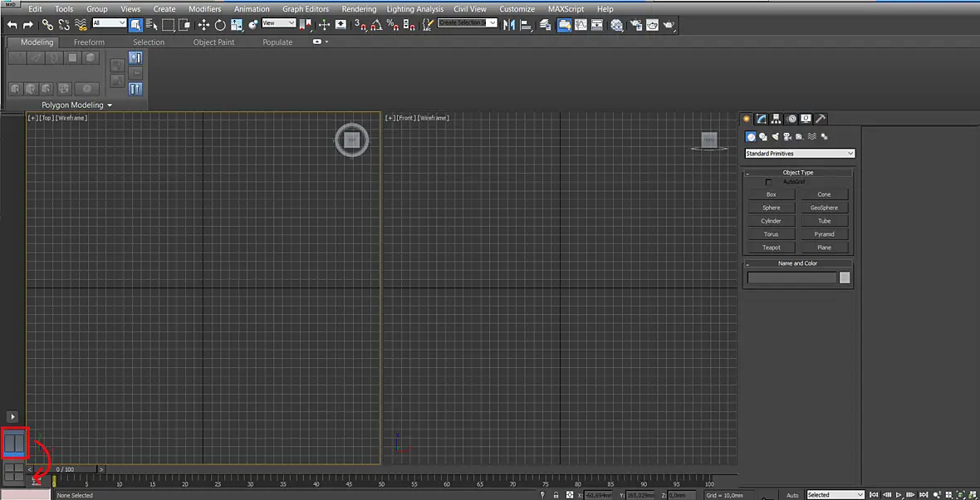Open the Modifiers menu
Viewport: 980px width, 500px height.
(205, 9)
